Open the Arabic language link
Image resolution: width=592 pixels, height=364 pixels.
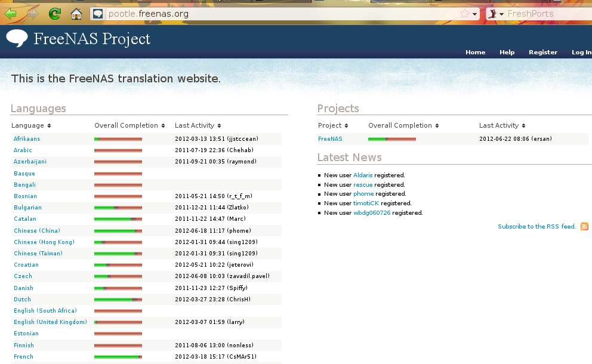tap(23, 150)
